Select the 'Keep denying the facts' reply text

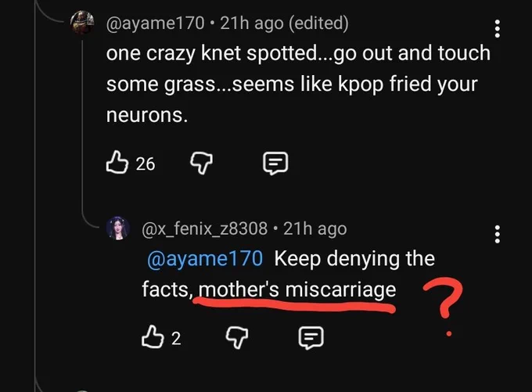[x=289, y=274]
